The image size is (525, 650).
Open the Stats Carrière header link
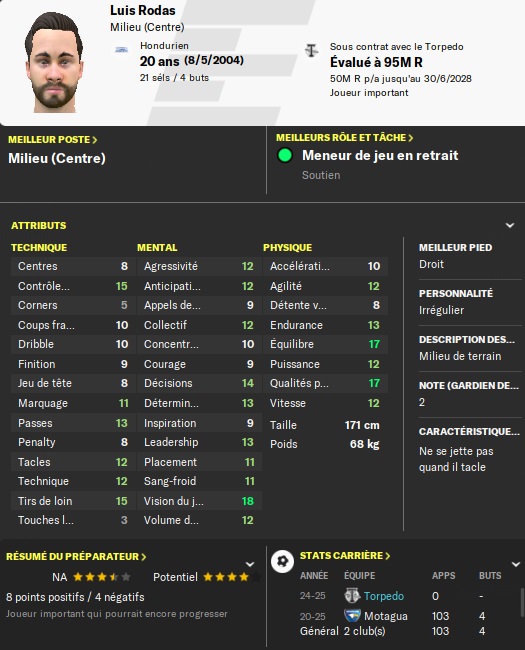[345, 555]
